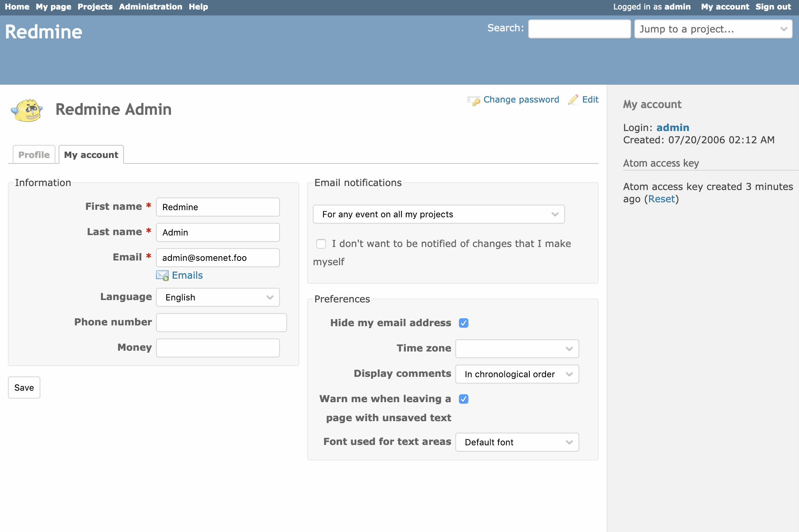
Task: Click the 'Information' legend
Action: click(43, 182)
